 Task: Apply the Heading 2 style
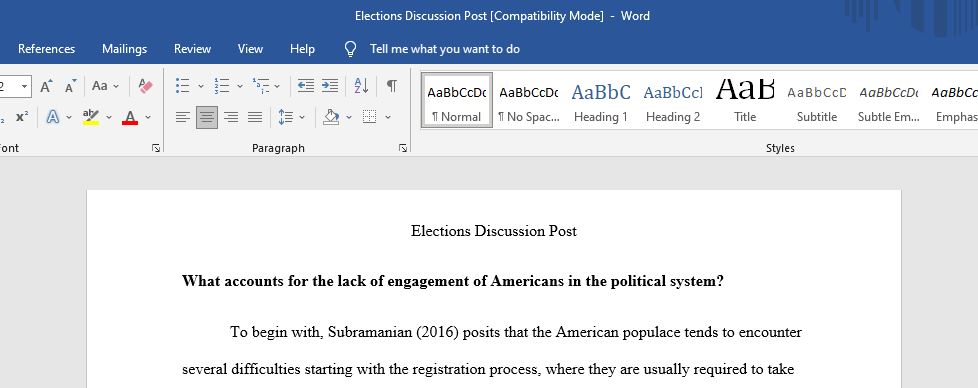click(673, 100)
